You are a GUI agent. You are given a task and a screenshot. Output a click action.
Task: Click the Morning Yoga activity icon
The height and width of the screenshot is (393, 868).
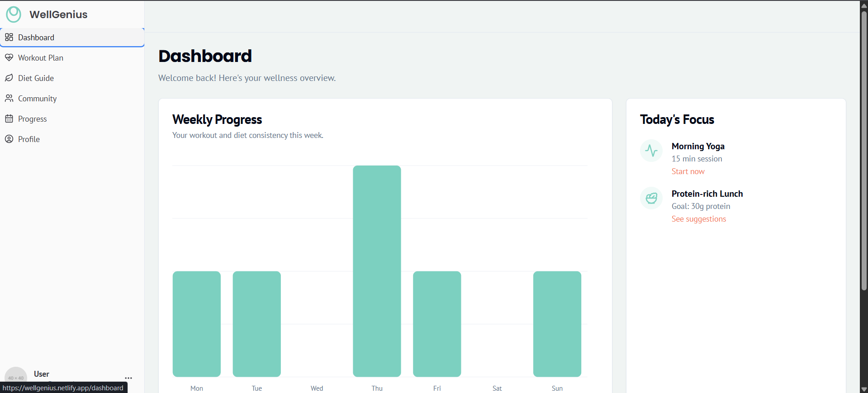coord(651,151)
